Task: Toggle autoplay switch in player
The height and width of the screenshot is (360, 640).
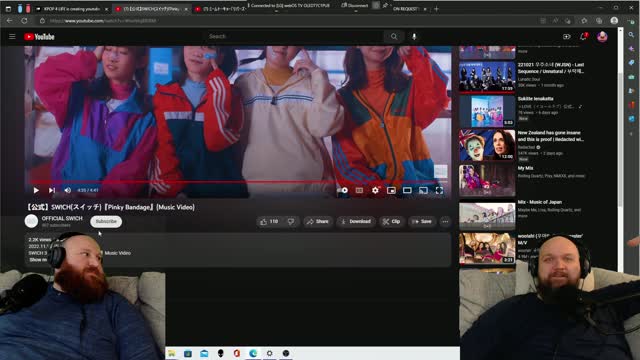Action: pos(343,190)
